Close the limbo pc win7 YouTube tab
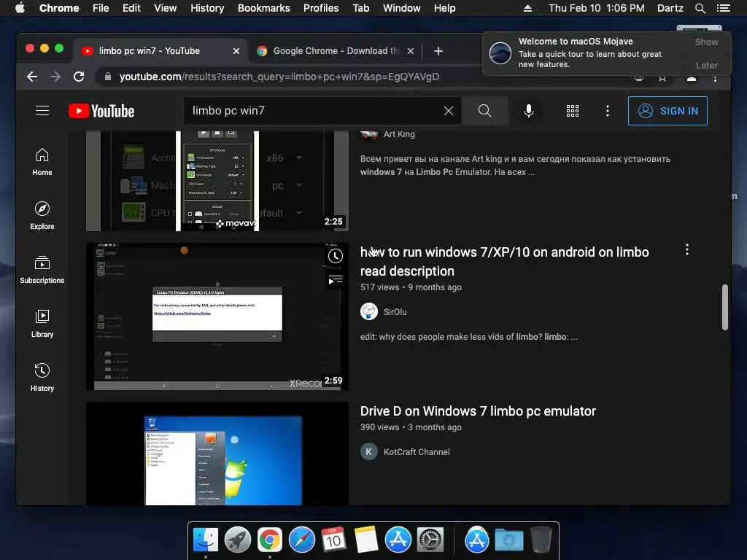Screen dimensions: 747x560 [x=236, y=51]
